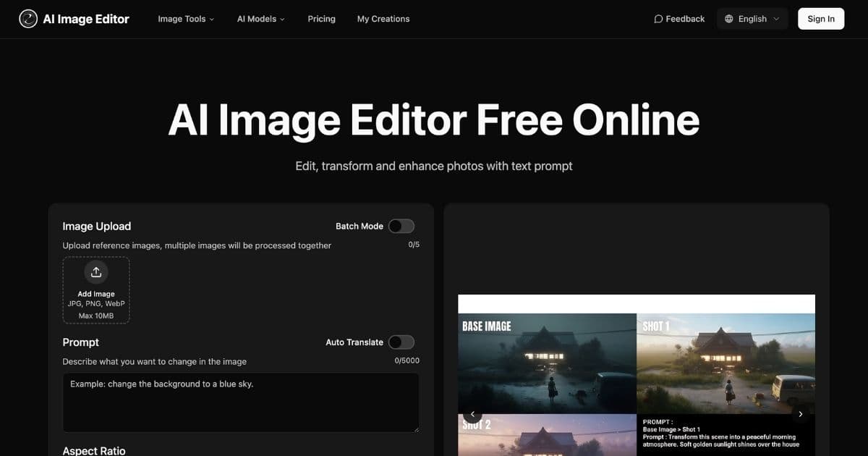The height and width of the screenshot is (456, 868).
Task: Open the English language selector
Action: tap(752, 18)
